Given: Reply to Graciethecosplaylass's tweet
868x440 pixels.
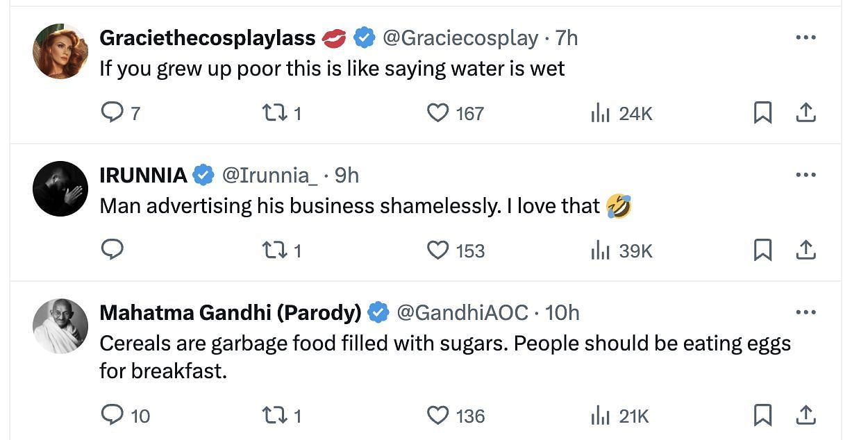Looking at the screenshot, I should (x=112, y=112).
